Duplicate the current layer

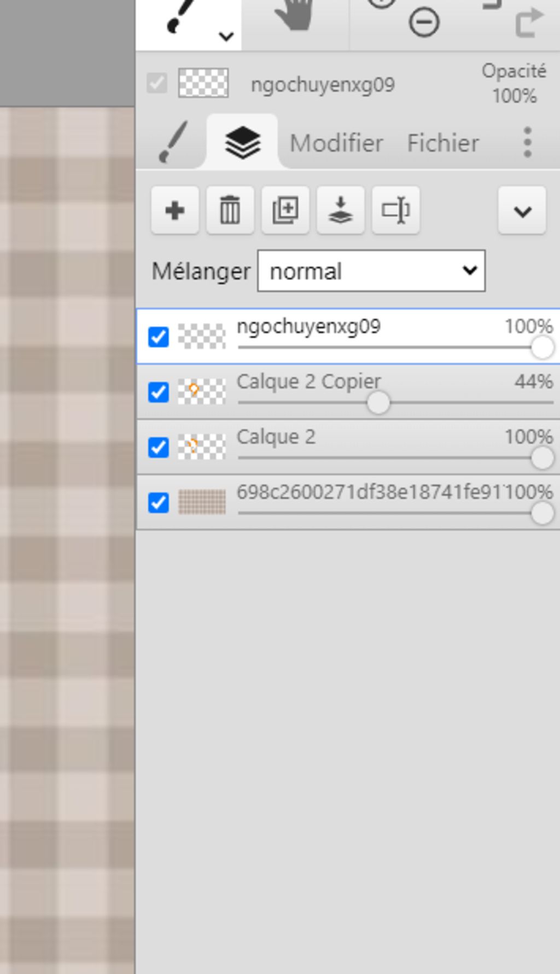tap(285, 211)
